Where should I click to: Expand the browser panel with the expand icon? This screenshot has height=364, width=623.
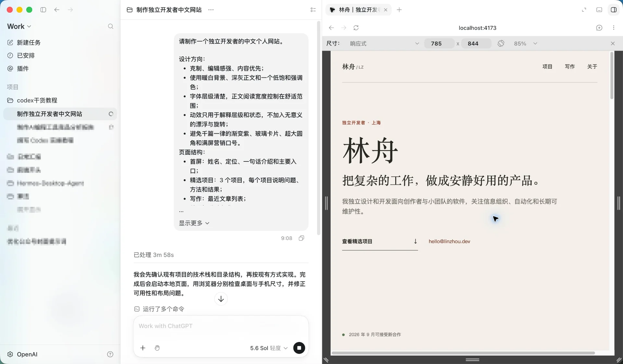pyautogui.click(x=584, y=10)
